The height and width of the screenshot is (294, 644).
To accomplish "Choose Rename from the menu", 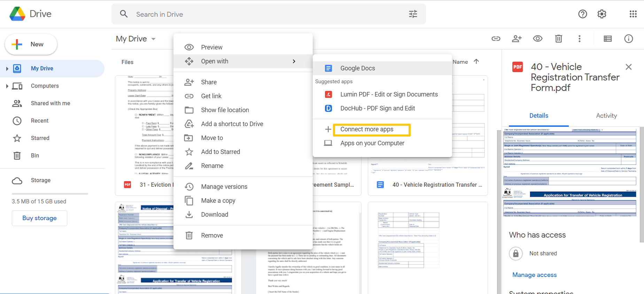I will coord(243,166).
